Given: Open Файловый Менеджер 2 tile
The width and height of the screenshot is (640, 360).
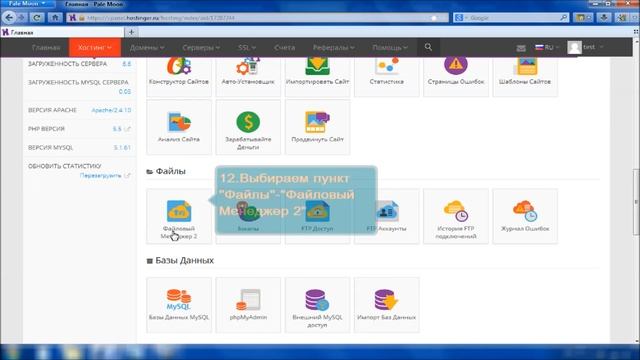Looking at the screenshot, I should coord(179,216).
